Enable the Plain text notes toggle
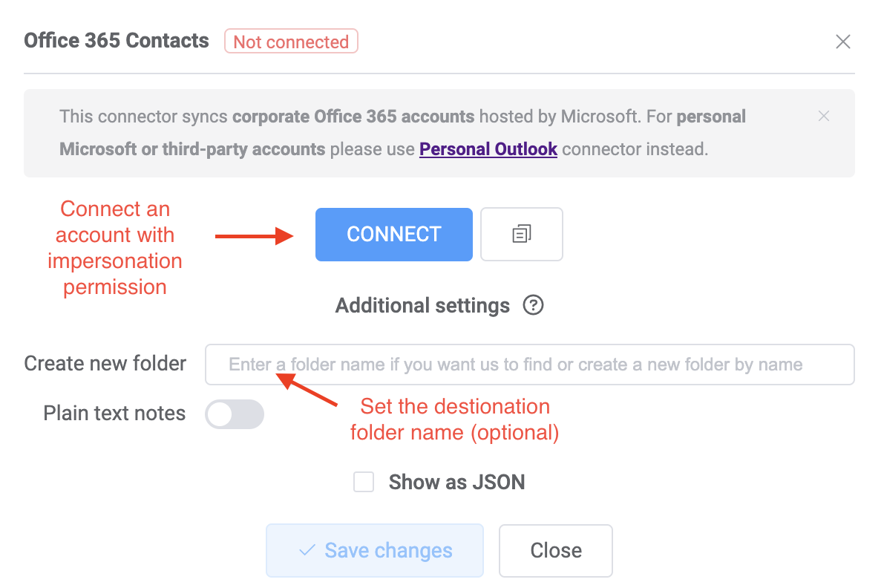The width and height of the screenshot is (884, 588). point(235,414)
